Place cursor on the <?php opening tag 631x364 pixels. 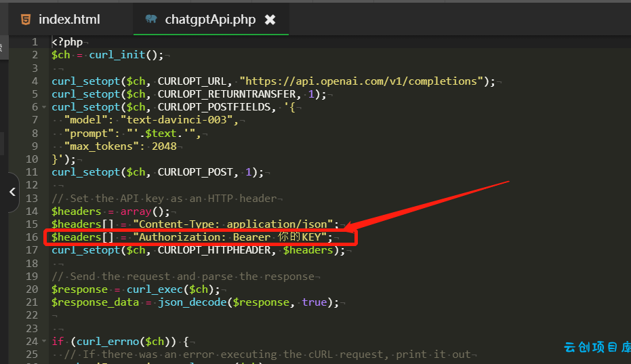(67, 42)
